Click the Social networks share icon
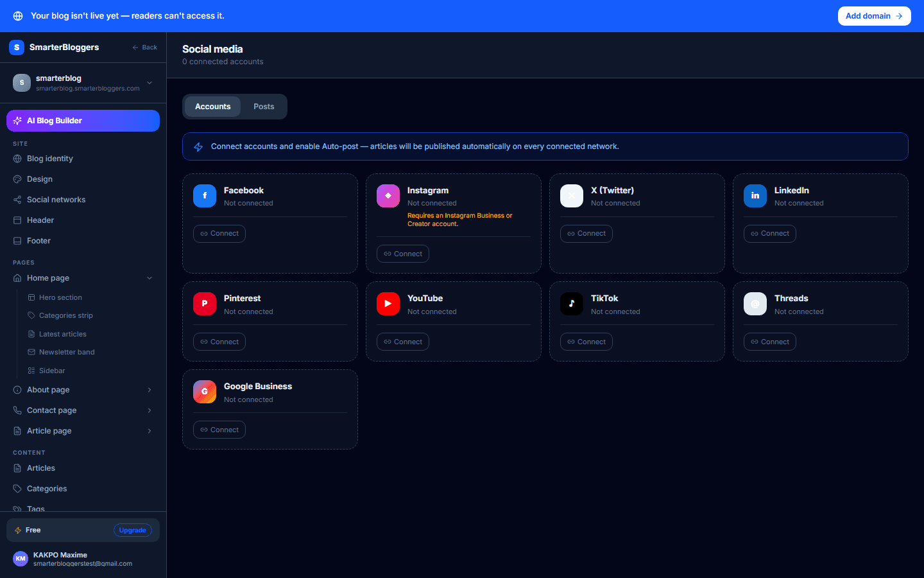This screenshot has width=924, height=578. (17, 200)
